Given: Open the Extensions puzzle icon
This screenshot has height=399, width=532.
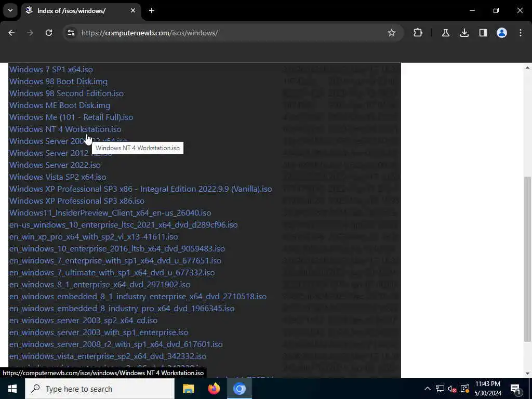Looking at the screenshot, I should 418,33.
